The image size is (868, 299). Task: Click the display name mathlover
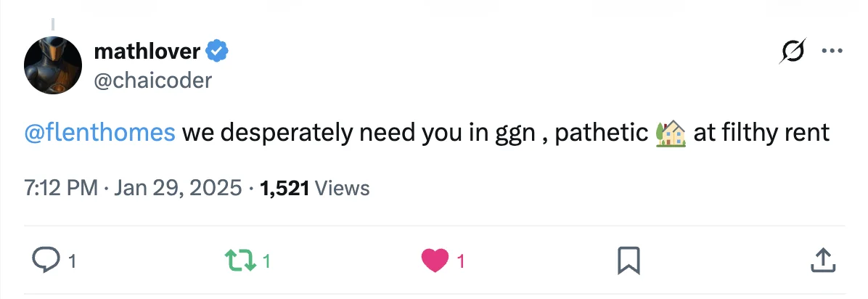(x=147, y=52)
